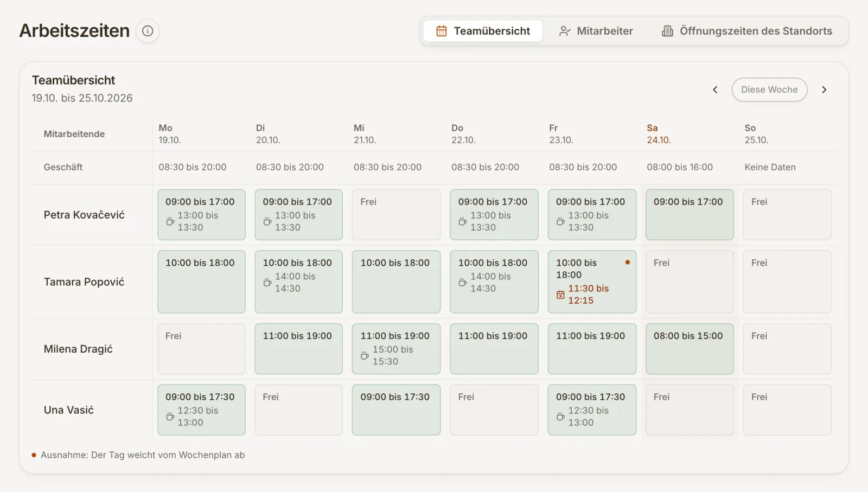
Task: Click the Sa 24.10. column header
Action: point(659,134)
